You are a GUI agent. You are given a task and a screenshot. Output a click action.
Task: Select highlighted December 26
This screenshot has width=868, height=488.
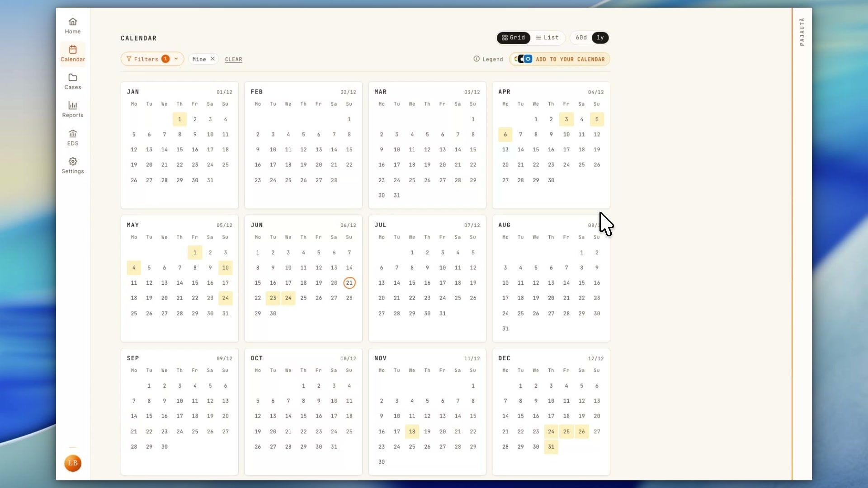(x=582, y=432)
